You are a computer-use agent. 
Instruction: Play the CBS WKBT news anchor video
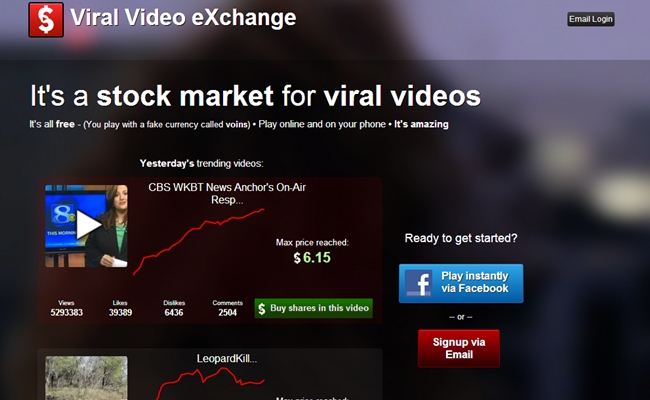86,225
